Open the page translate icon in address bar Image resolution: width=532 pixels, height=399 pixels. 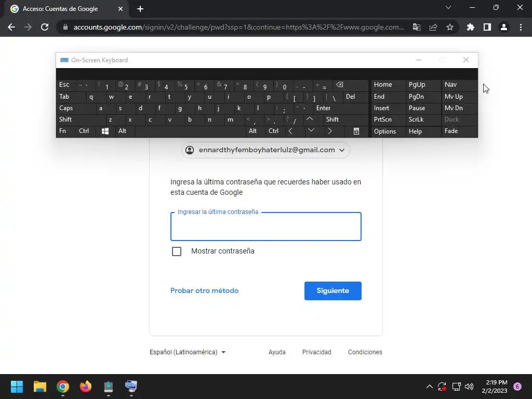416,27
